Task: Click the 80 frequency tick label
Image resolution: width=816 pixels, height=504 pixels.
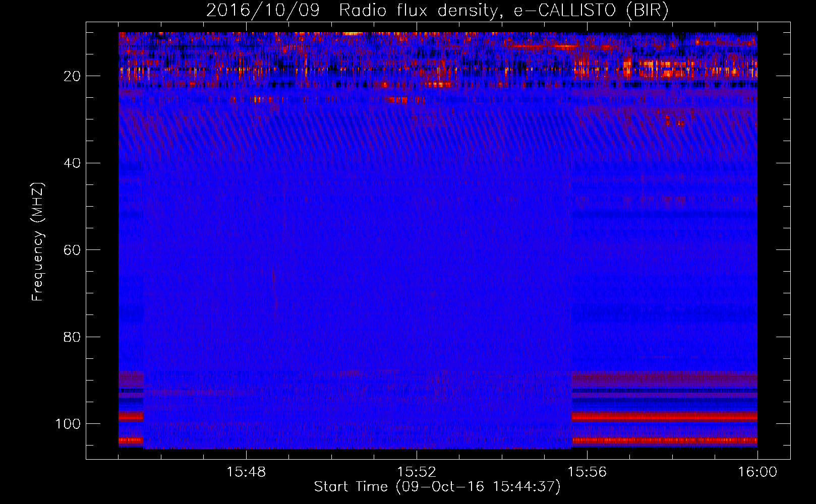Action: coord(73,337)
